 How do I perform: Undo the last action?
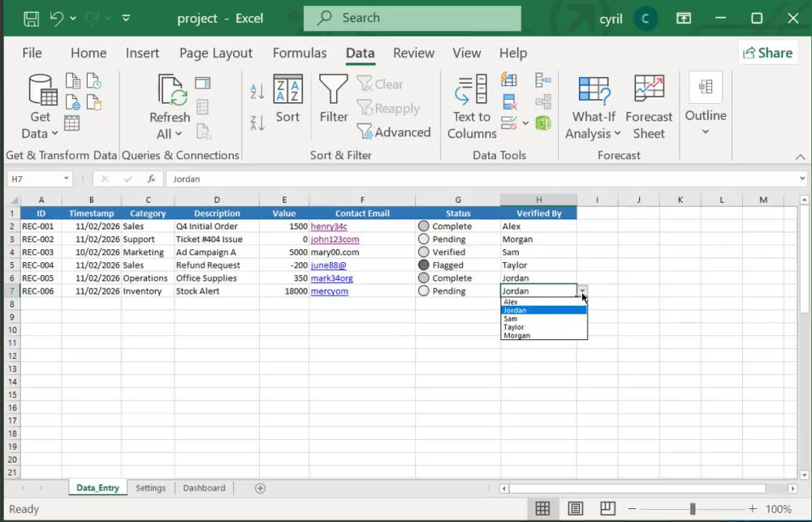point(57,19)
